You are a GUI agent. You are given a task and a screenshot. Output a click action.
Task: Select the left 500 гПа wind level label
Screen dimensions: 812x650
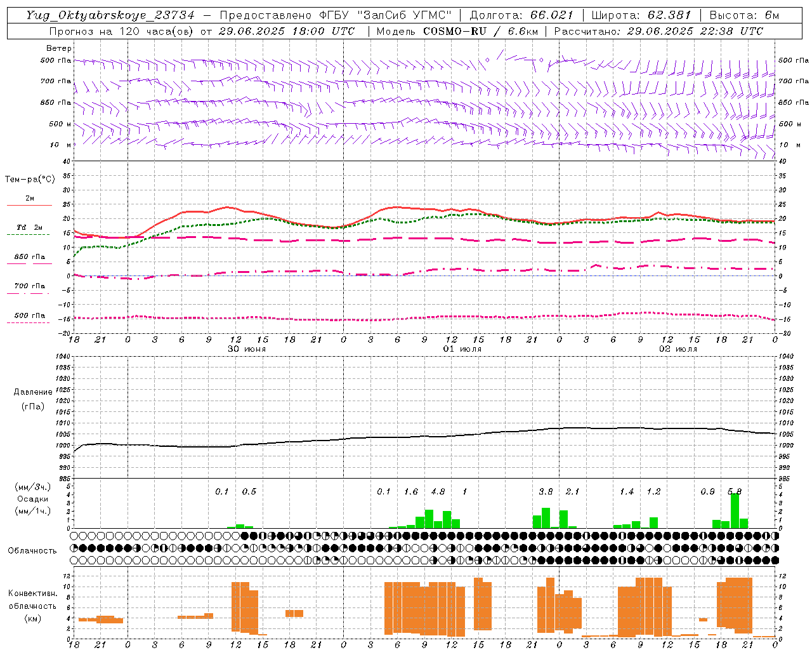(56, 60)
